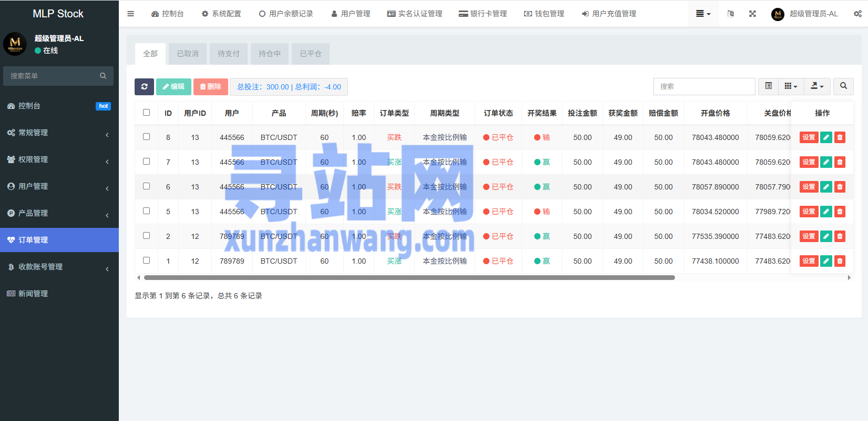Click 设置 button for order ID 5
Image resolution: width=868 pixels, height=421 pixels.
(809, 212)
